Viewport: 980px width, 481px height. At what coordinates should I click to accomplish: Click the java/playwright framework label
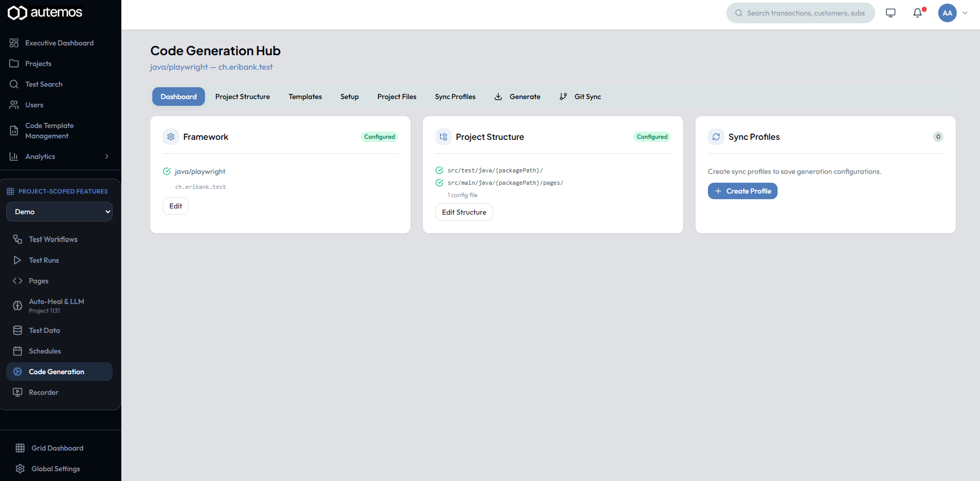coord(200,171)
